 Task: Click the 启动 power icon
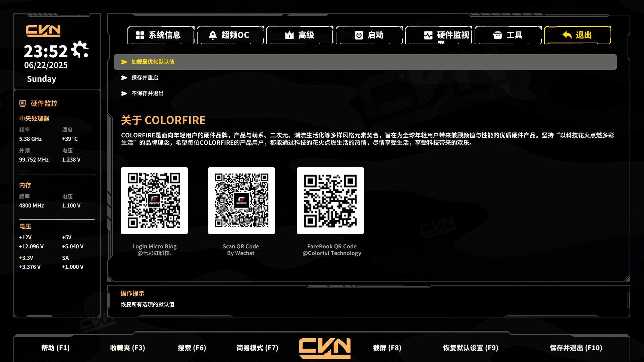point(359,35)
